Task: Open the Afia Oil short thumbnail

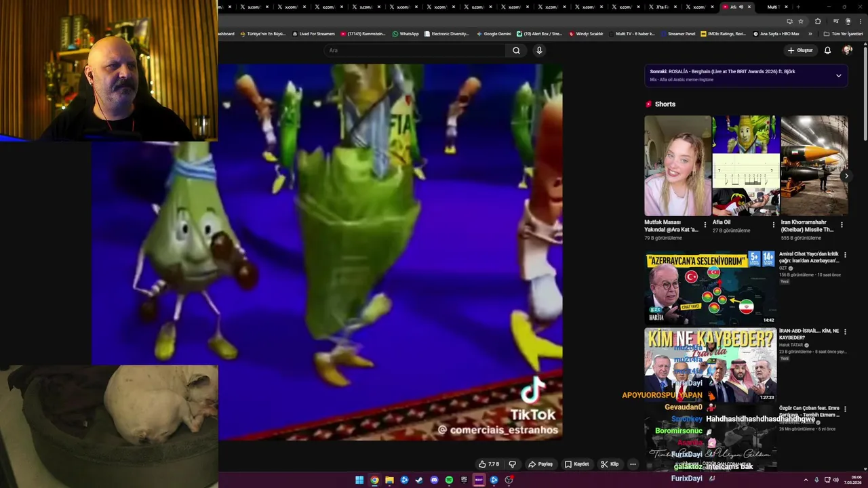Action: (745, 165)
